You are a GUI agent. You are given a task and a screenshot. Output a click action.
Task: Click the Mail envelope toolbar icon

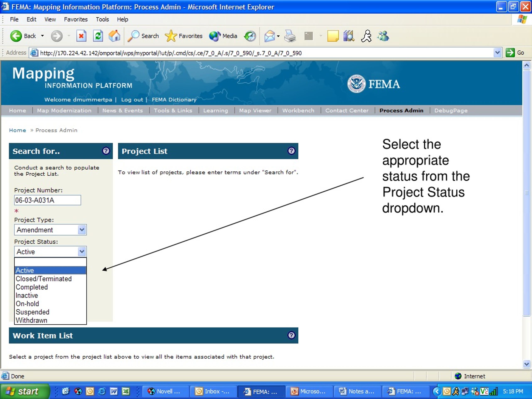(x=270, y=36)
